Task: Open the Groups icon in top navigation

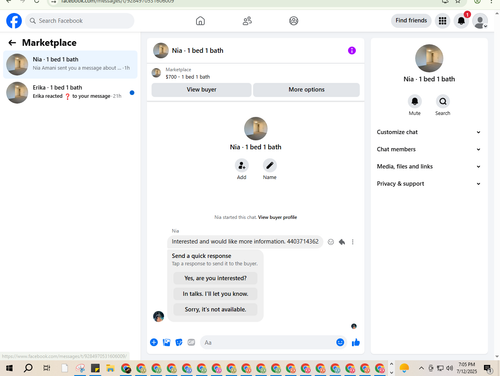Action: tap(294, 21)
